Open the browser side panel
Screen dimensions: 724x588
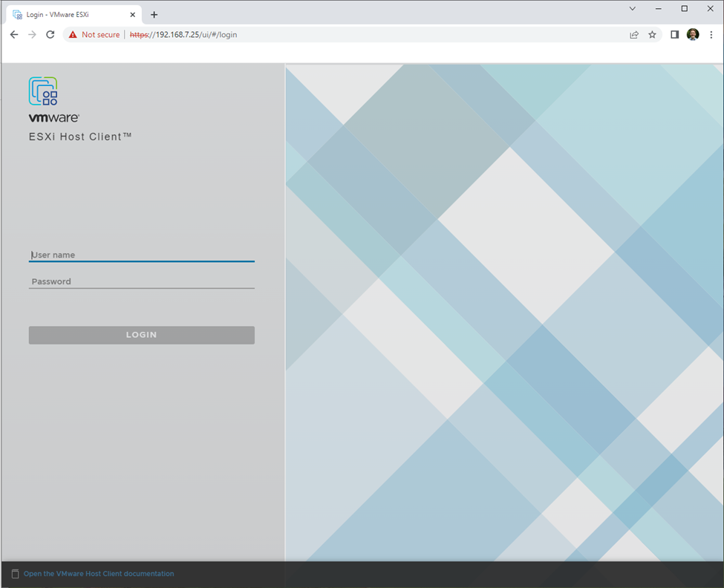pos(674,35)
